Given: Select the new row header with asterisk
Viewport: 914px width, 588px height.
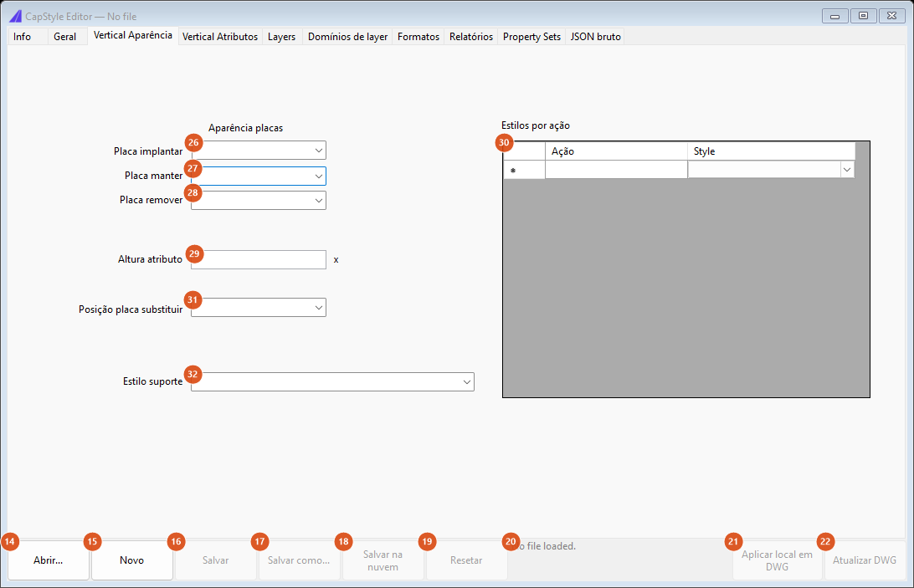Looking at the screenshot, I should point(524,170).
